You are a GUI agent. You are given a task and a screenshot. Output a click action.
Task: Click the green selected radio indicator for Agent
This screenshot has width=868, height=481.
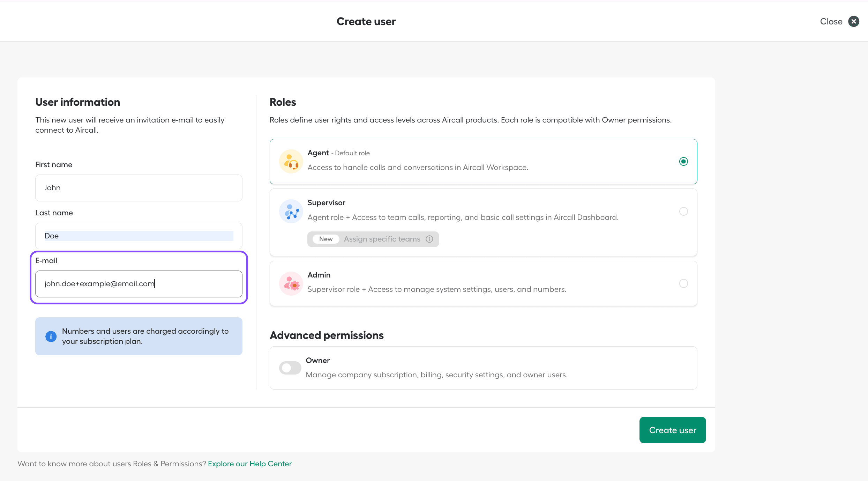[x=683, y=161]
